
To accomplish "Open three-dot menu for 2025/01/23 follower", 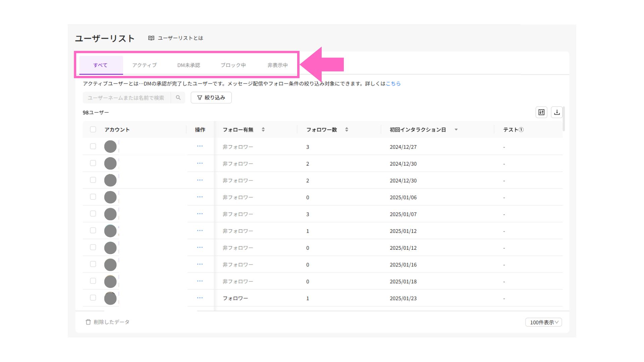I will (200, 298).
